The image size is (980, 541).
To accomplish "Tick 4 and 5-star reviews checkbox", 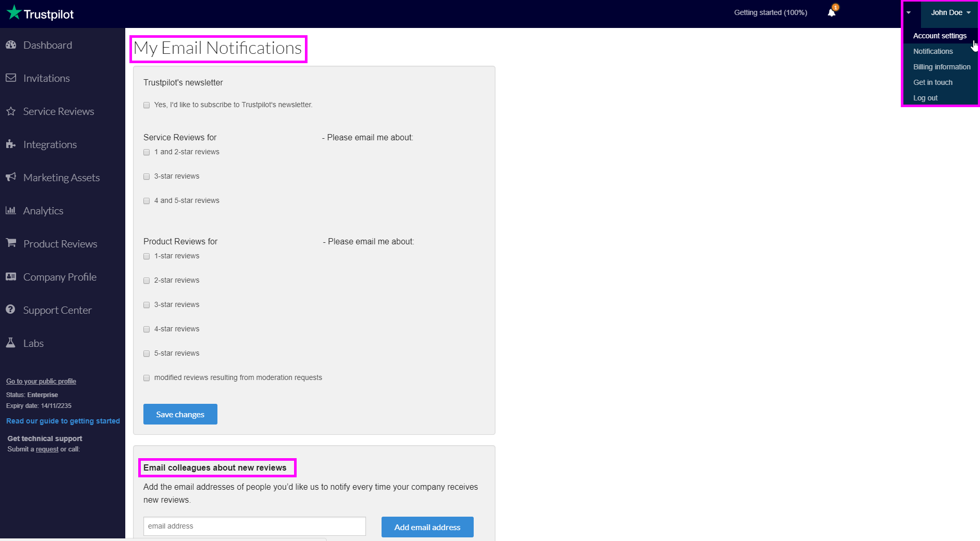I will coord(147,201).
